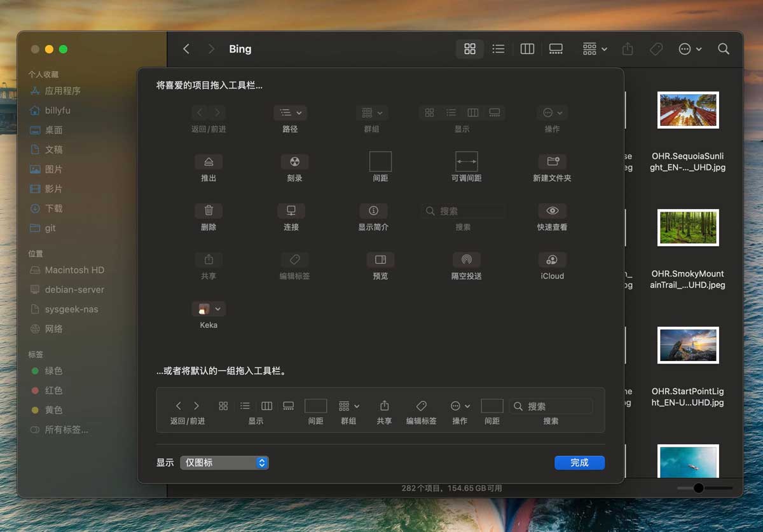Click the Eject (推出) icon
Viewport: 763px width, 532px height.
point(209,161)
